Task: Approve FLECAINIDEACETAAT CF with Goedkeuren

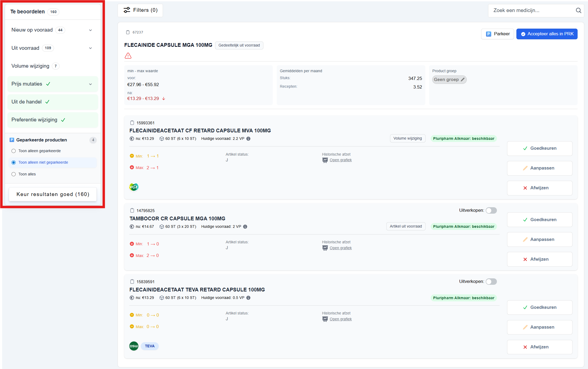Action: [x=540, y=148]
